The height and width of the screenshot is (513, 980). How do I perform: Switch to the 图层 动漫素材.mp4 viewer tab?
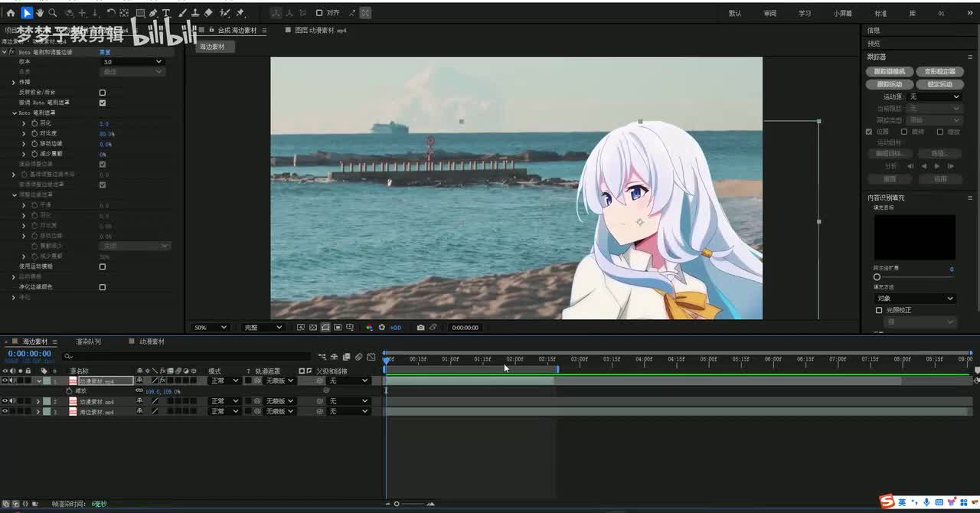(x=320, y=31)
